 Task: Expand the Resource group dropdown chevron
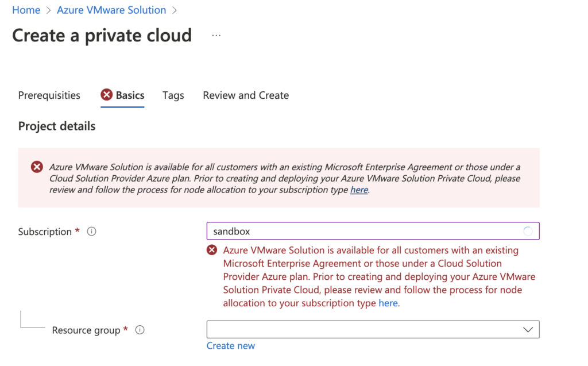[x=528, y=330]
